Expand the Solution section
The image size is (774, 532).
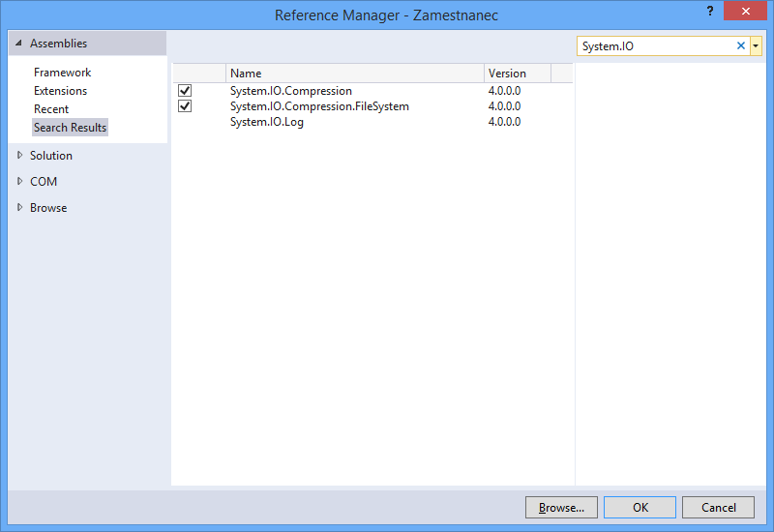click(19, 155)
